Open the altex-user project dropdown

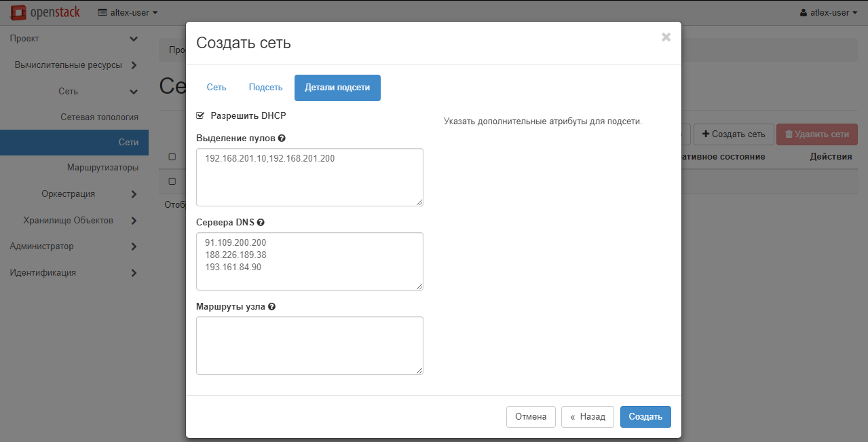128,12
